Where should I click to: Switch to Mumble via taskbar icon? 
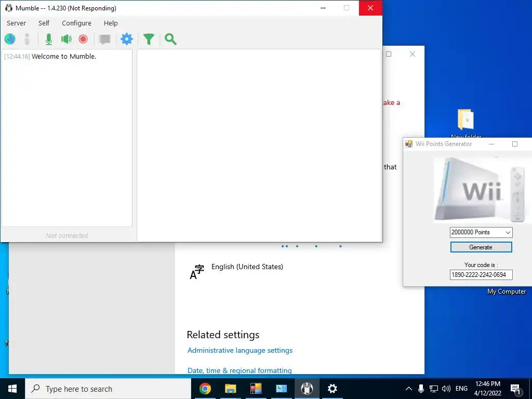(x=307, y=389)
